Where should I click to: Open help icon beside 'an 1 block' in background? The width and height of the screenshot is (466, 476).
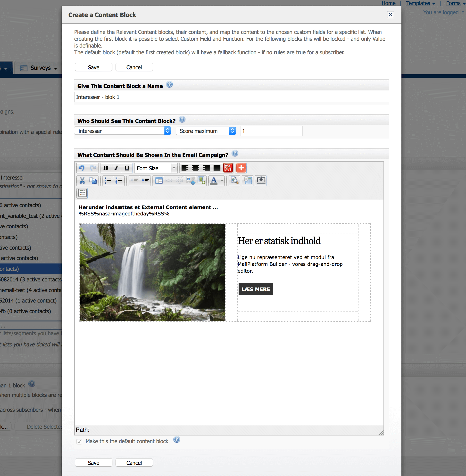point(32,384)
